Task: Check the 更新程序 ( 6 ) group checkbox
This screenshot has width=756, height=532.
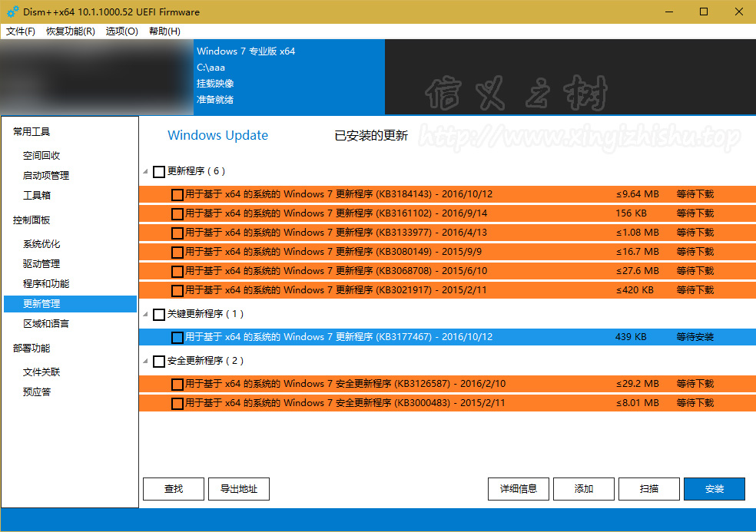Action: click(x=161, y=171)
